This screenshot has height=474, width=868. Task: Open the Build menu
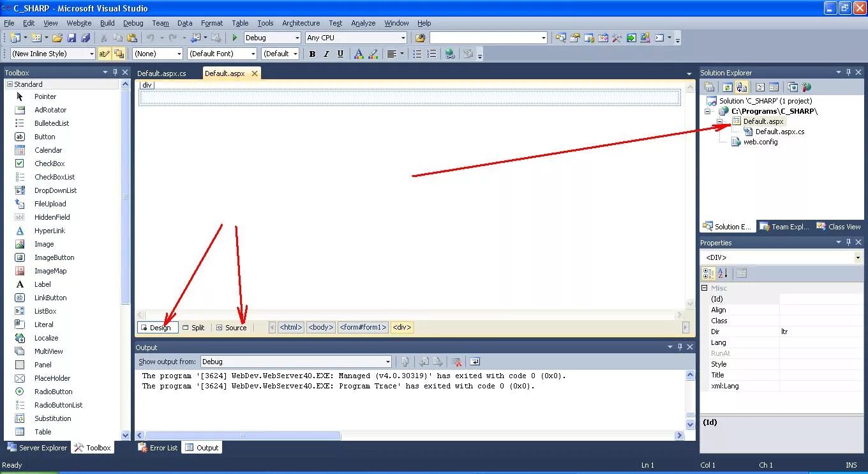point(107,23)
